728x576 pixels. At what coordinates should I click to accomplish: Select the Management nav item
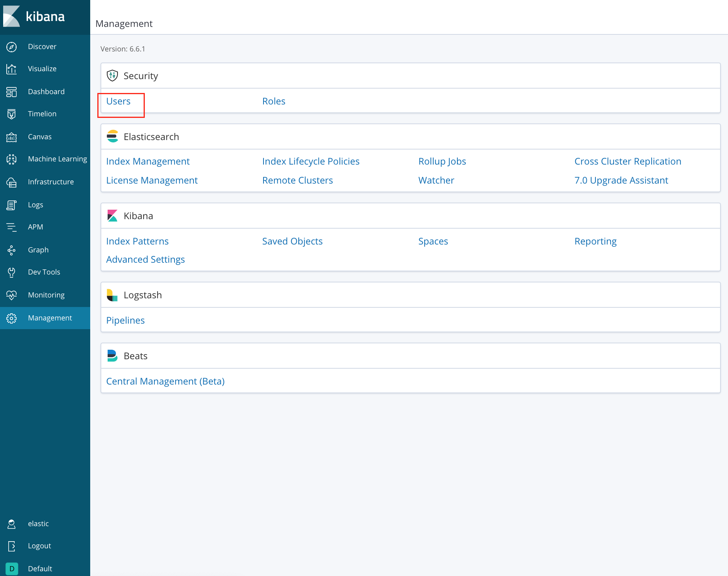pyautogui.click(x=50, y=318)
